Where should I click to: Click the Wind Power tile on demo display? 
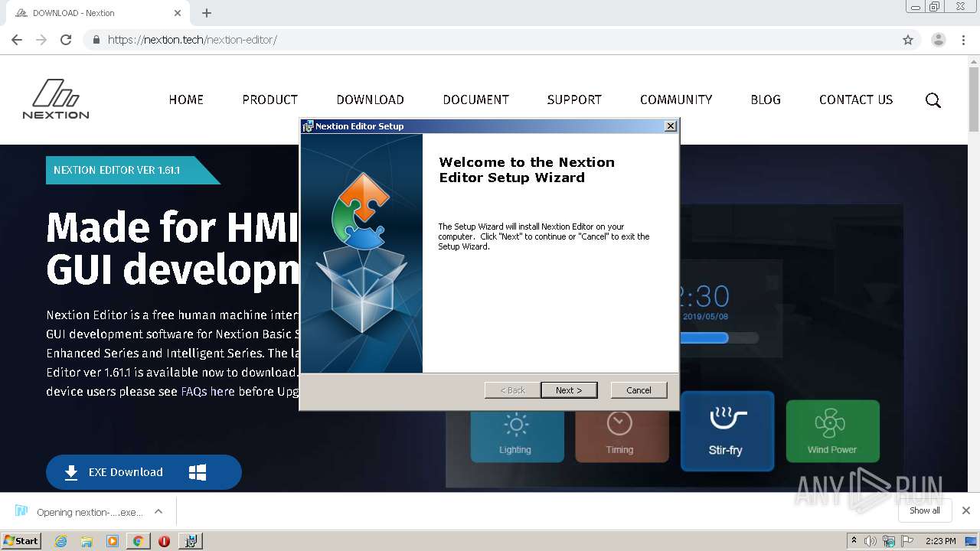coord(832,431)
